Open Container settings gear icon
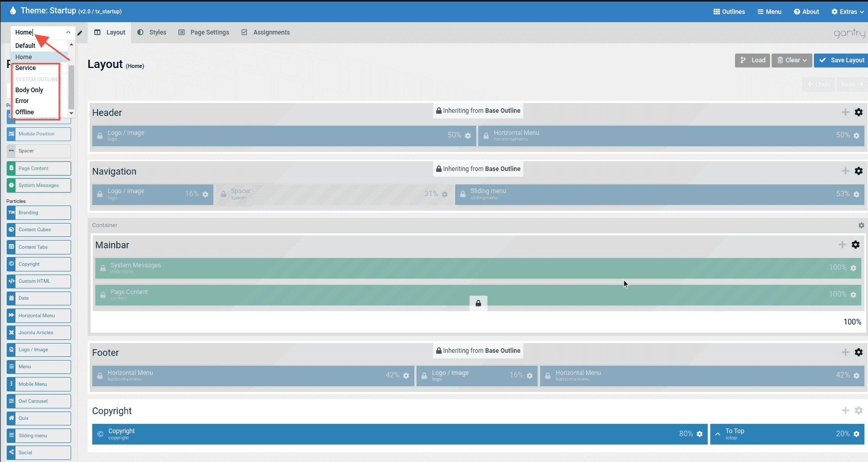The height and width of the screenshot is (462, 868). click(861, 226)
